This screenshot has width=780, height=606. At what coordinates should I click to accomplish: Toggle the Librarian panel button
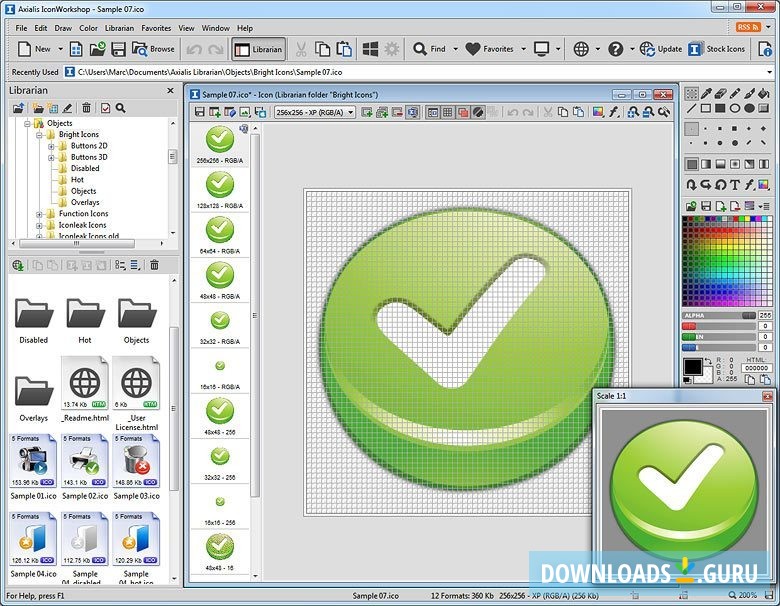click(259, 49)
